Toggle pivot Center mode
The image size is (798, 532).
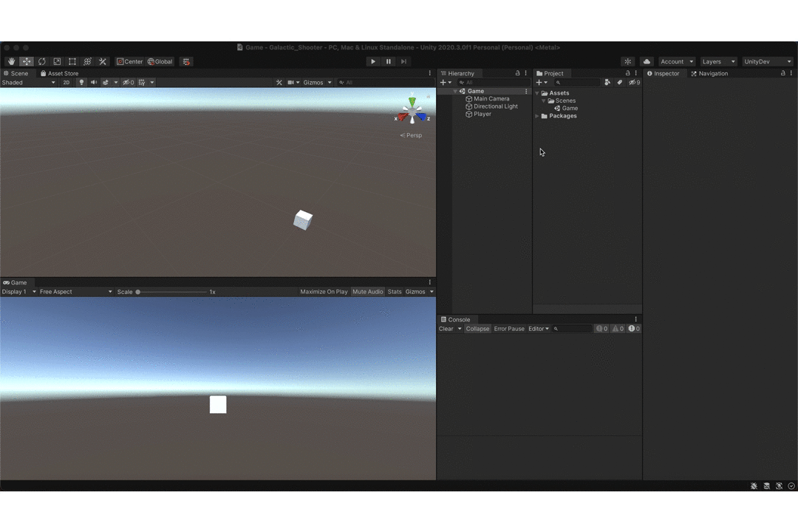point(130,61)
